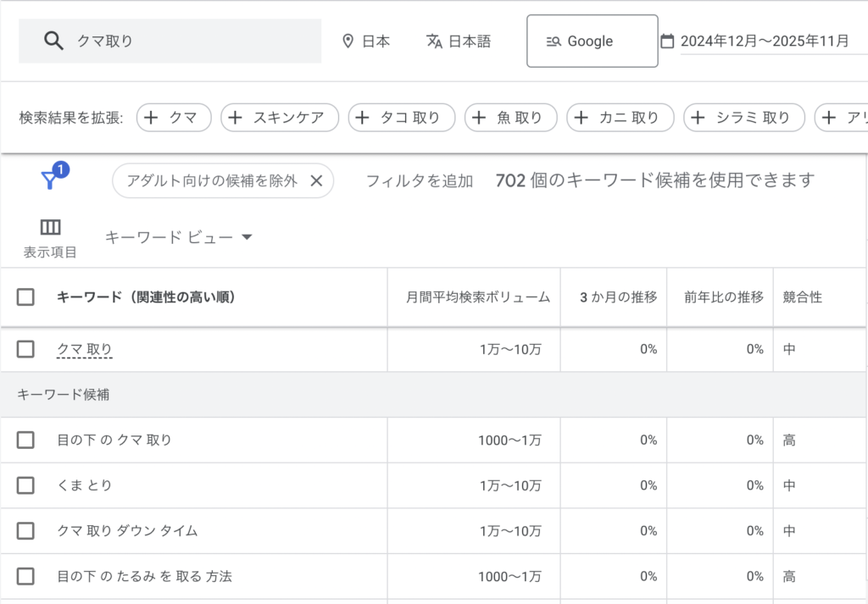Click the calendar icon beside date range

tap(667, 41)
